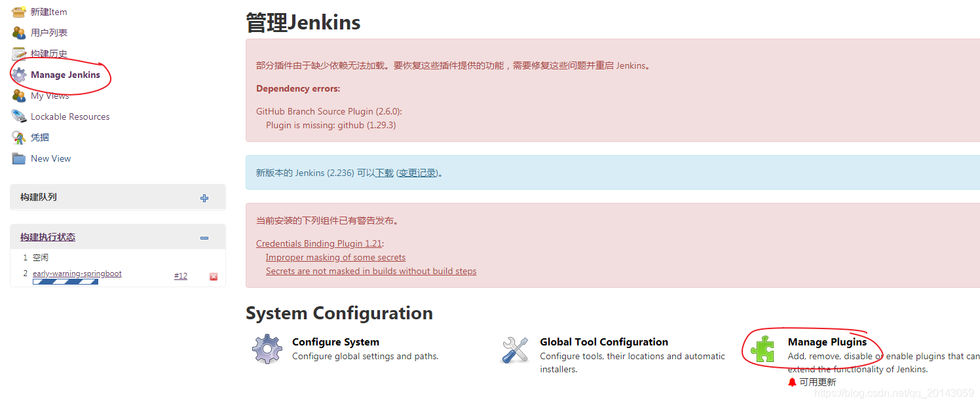980x405 pixels.
Task: Click Manage Plugins puzzle piece icon
Action: (763, 349)
